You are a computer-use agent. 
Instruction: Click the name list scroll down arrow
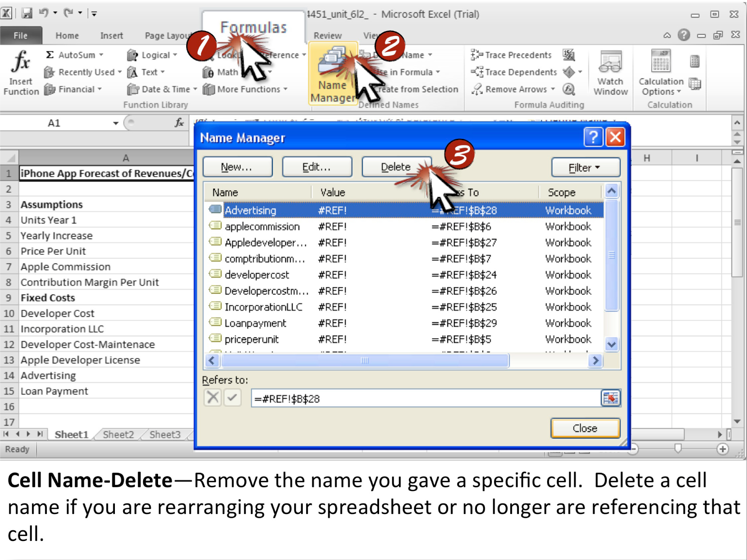point(612,344)
